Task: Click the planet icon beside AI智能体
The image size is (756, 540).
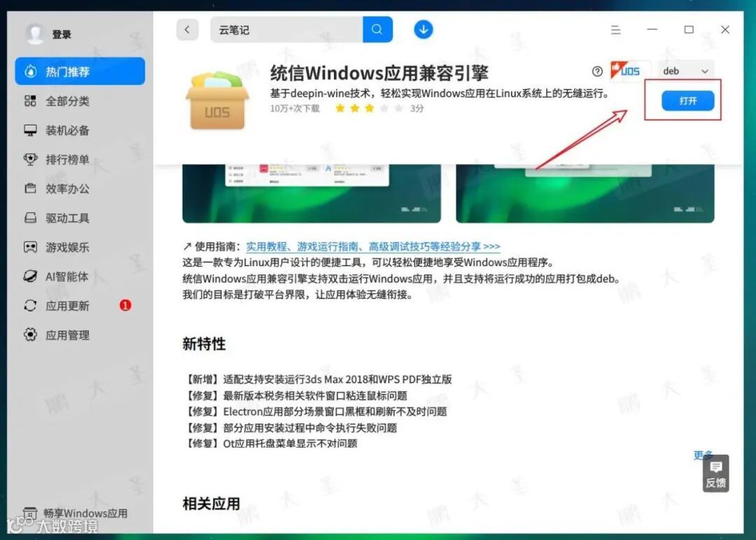Action: pos(30,277)
